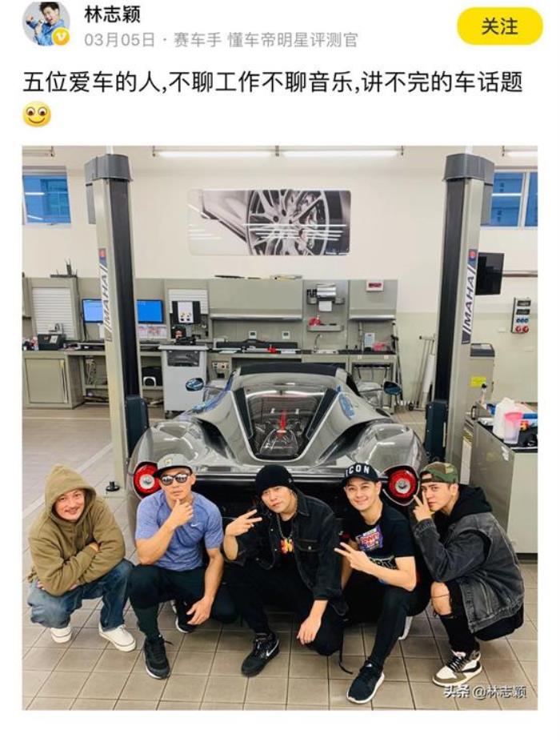The image size is (560, 742).
Task: Click the username 林志颖
Action: [x=112, y=14]
